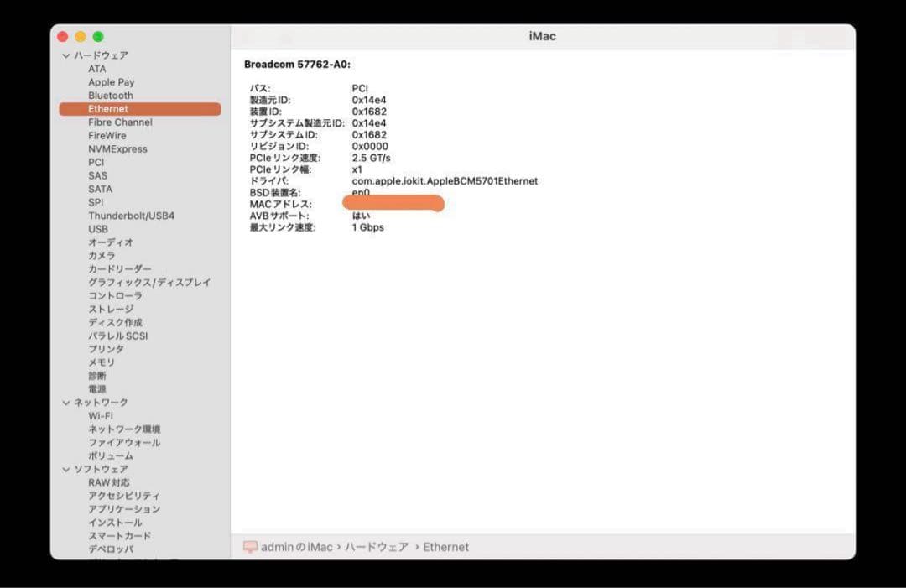Select Fibre Channel in the sidebar
Screen dimensions: 906x588
point(120,122)
